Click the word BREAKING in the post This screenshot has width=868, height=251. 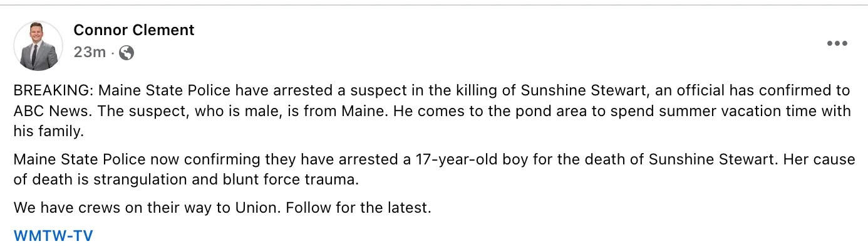coord(53,90)
